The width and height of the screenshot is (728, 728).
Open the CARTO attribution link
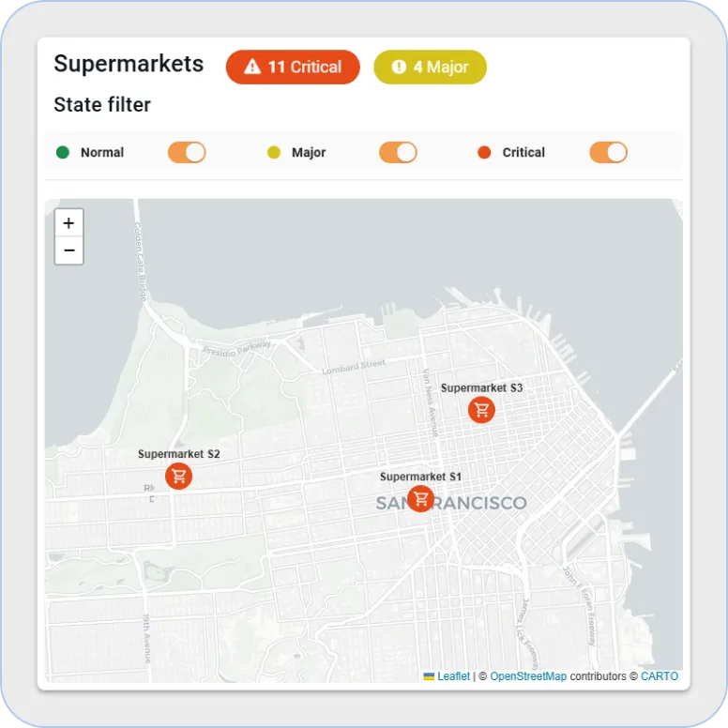point(659,676)
